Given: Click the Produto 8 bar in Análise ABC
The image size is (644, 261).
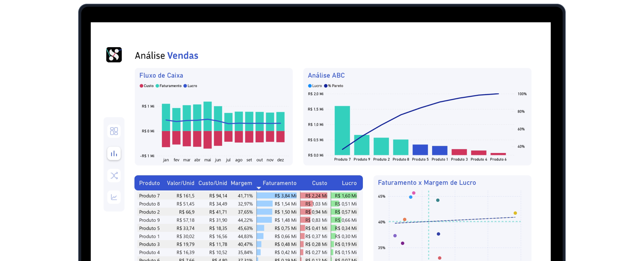Looking at the screenshot, I should 401,147.
